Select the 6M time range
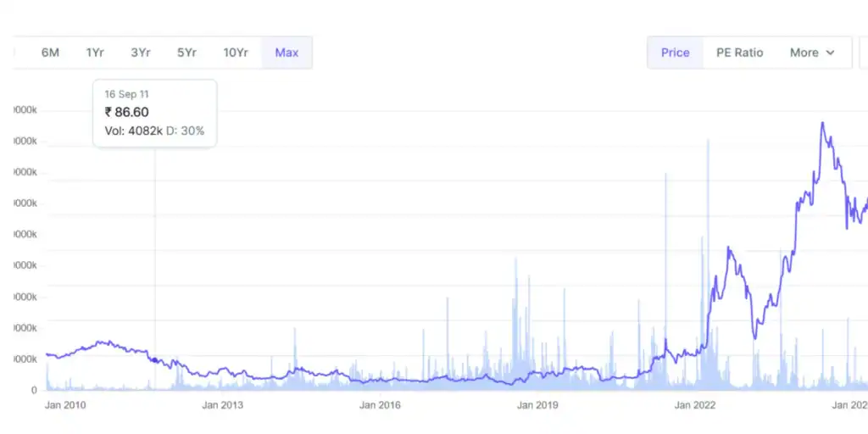The height and width of the screenshot is (434, 868). click(x=50, y=53)
